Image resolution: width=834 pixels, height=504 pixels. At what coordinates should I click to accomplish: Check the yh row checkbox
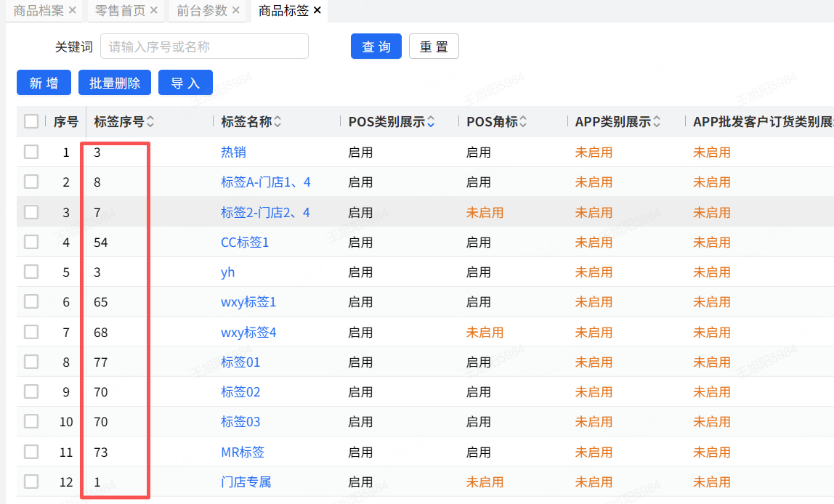[31, 272]
